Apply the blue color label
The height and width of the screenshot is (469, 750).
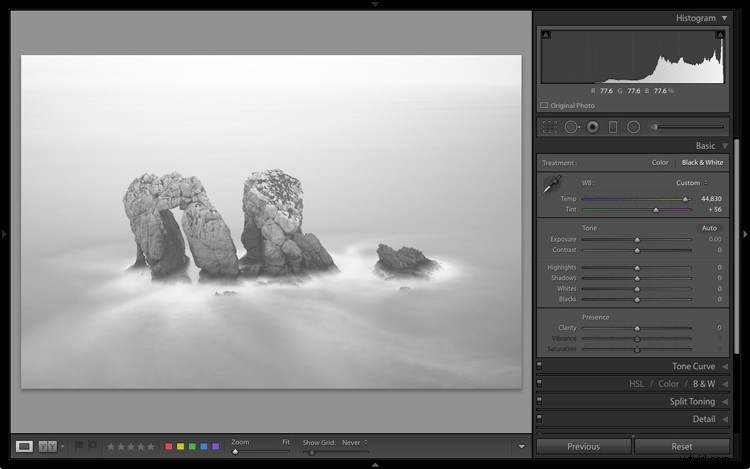pyautogui.click(x=204, y=447)
